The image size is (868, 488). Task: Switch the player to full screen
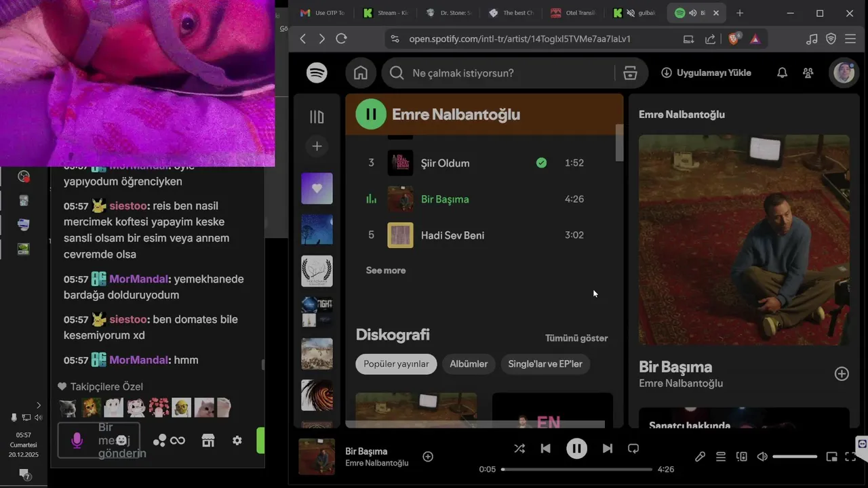coord(850,457)
